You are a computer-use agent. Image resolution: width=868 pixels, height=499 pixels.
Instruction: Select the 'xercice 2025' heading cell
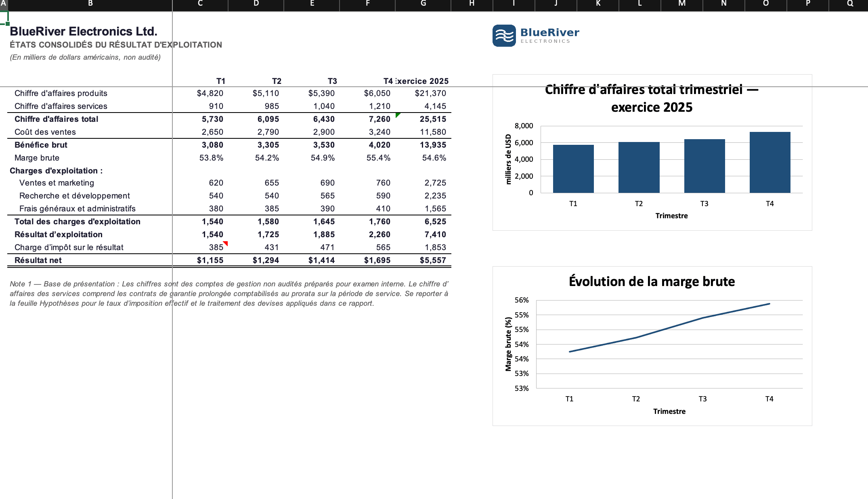point(423,81)
